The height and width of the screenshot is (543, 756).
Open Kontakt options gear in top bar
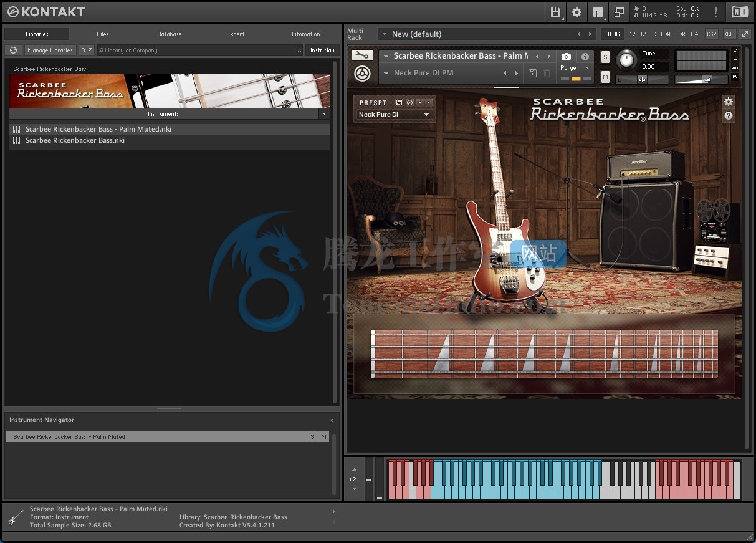pos(577,12)
